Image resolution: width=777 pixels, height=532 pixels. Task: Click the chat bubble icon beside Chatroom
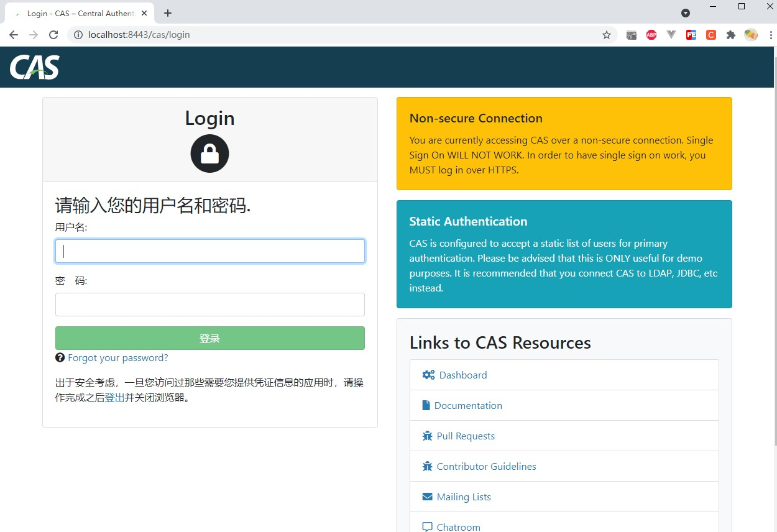[x=427, y=527]
